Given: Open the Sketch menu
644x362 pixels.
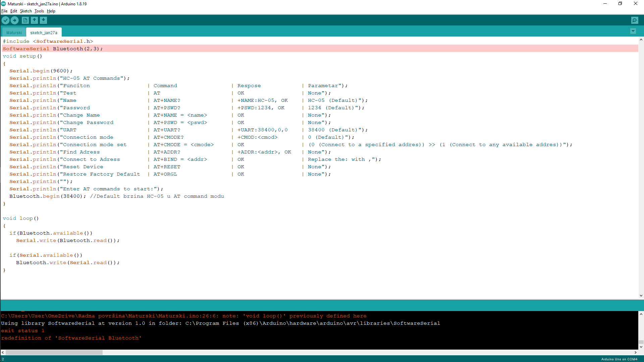Looking at the screenshot, I should [x=26, y=11].
